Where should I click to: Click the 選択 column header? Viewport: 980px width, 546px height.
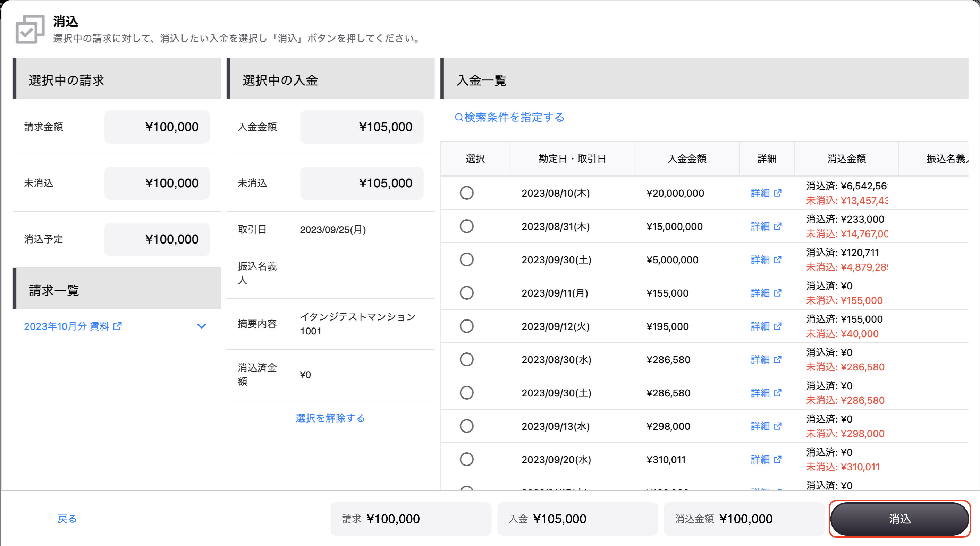pyautogui.click(x=475, y=159)
